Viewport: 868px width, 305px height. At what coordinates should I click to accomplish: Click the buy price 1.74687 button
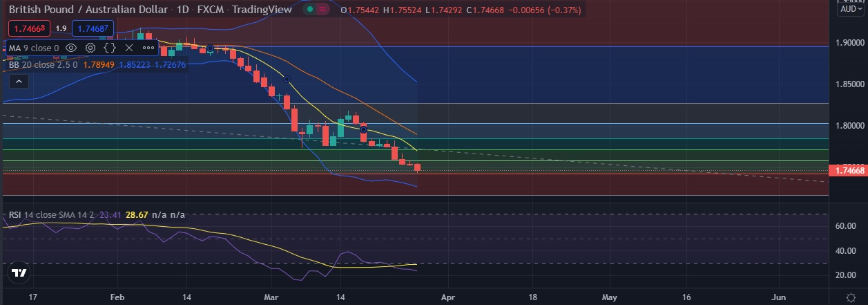[x=93, y=28]
